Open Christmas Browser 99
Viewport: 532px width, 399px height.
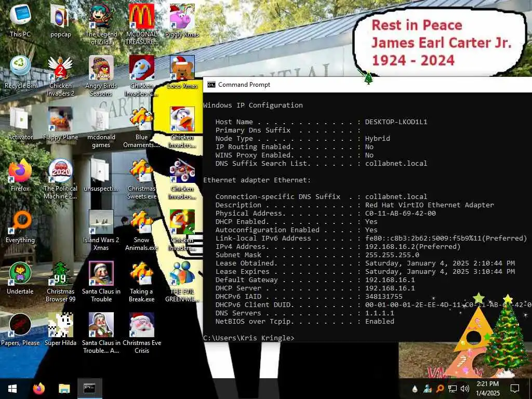[60, 282]
